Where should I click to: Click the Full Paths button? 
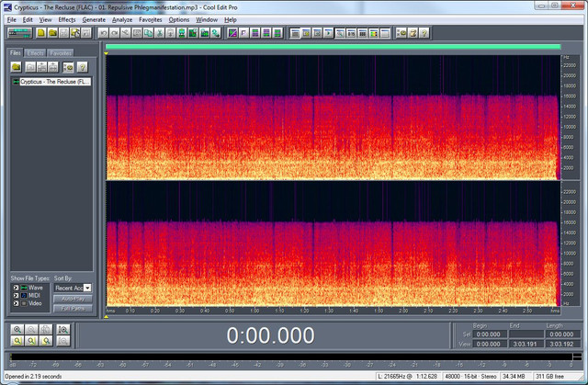73,309
